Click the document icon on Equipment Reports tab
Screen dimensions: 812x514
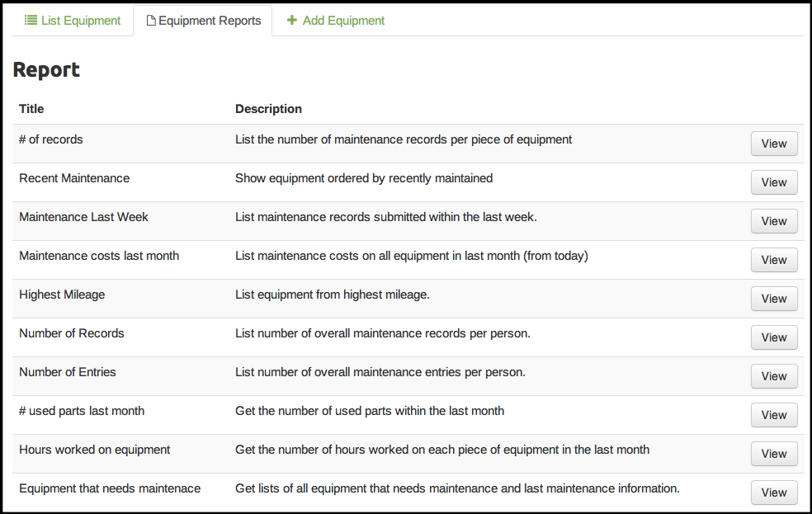[151, 21]
